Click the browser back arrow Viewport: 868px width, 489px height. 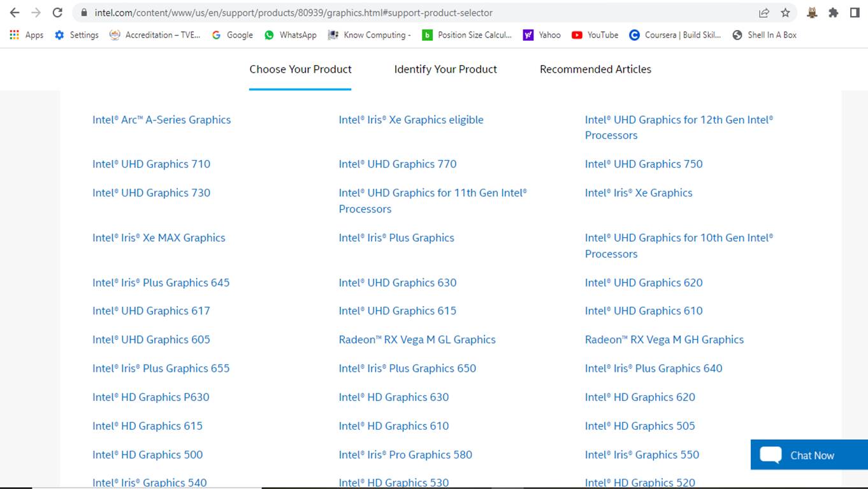(14, 13)
